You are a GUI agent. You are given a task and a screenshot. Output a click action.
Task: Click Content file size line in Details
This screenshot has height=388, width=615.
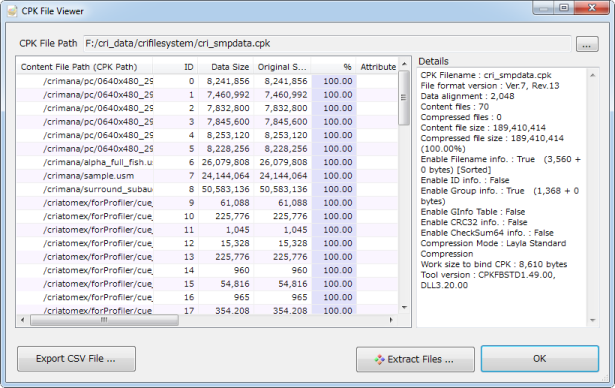483,128
